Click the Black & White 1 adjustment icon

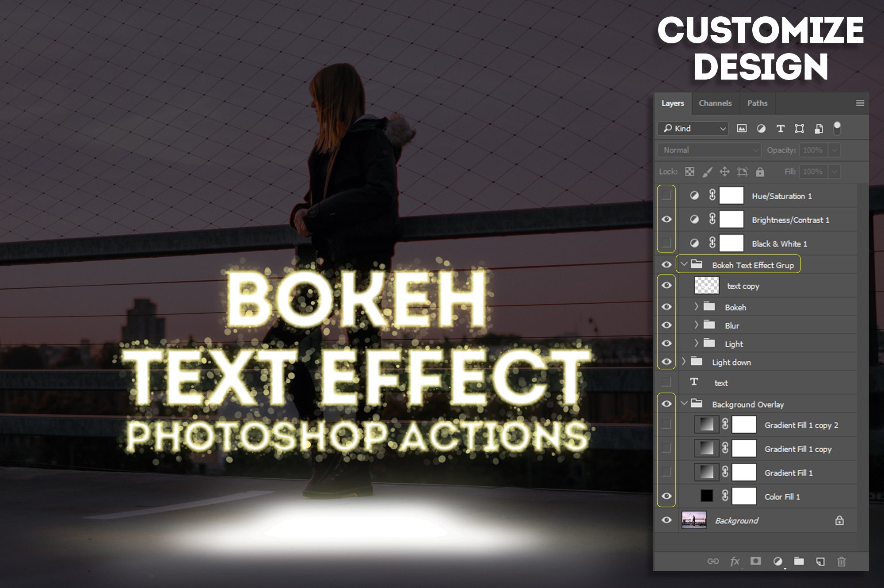(x=694, y=243)
